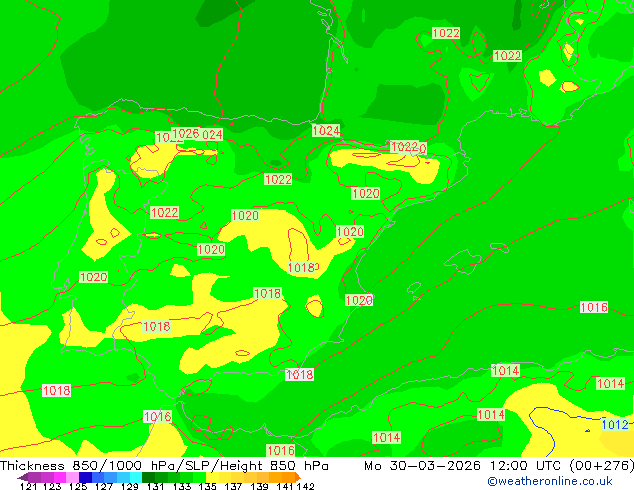634x490 pixels.
Task: Click the 1016 label at the map's bottom edge
Action: click(281, 450)
